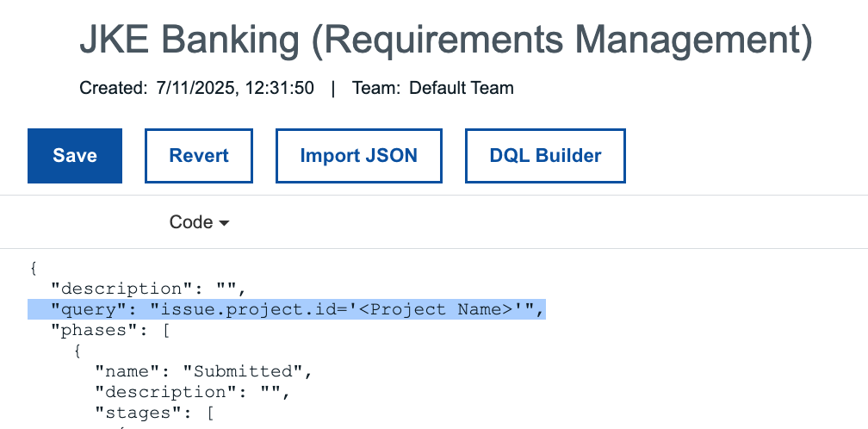Click the Revert button
Viewport: 868px width, 429px height.
click(x=199, y=156)
